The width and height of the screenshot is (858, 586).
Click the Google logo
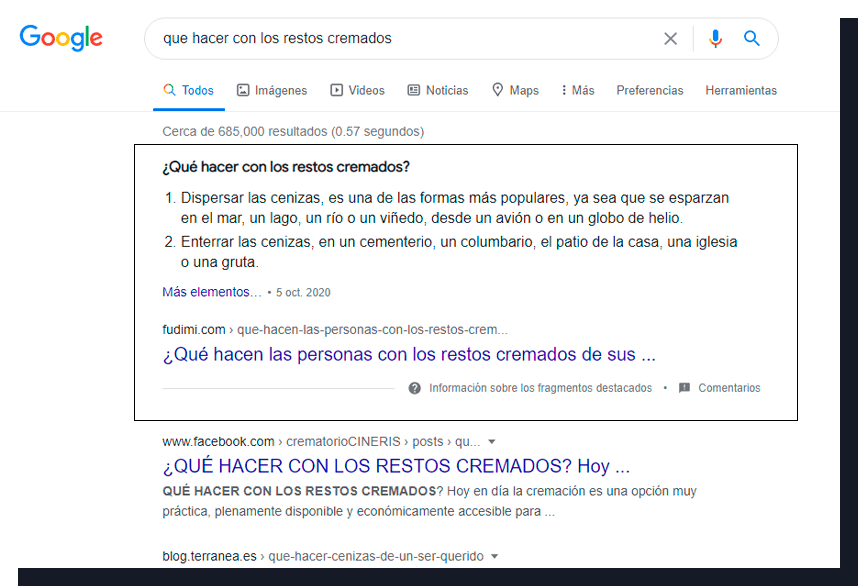pos(61,38)
